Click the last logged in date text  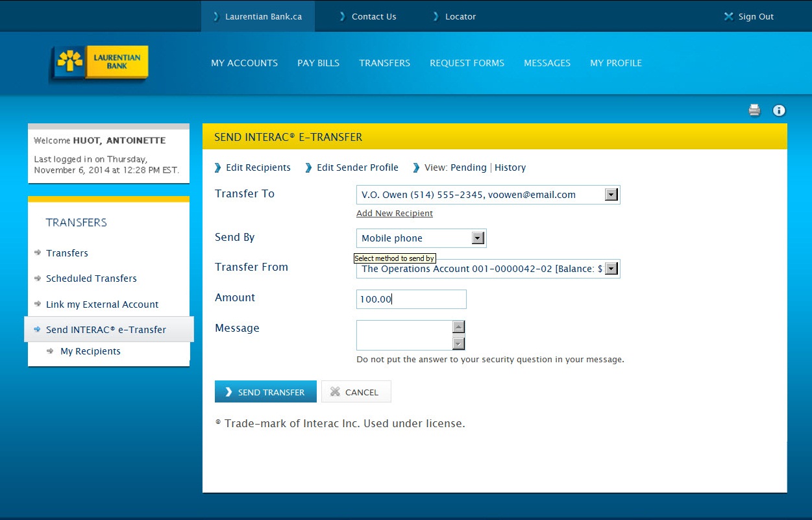[x=106, y=165]
